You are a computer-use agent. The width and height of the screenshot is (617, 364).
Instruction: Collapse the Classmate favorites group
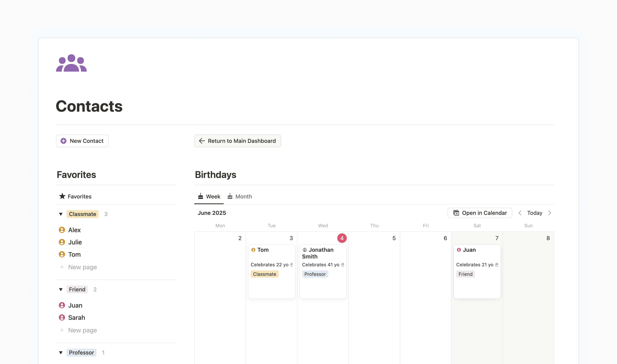point(61,214)
